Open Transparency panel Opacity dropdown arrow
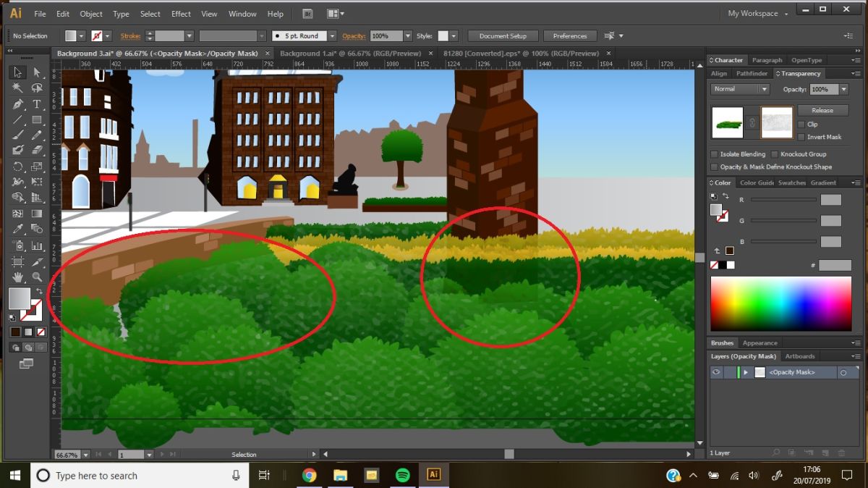Screen dimensions: 868x488 point(844,89)
